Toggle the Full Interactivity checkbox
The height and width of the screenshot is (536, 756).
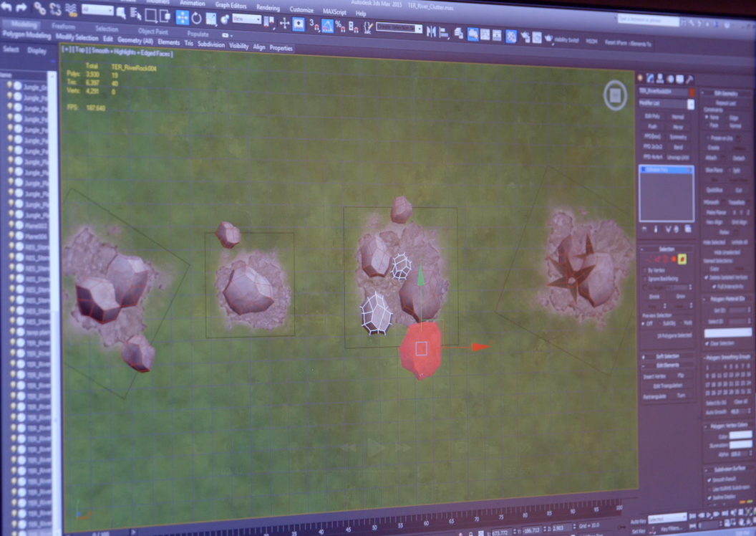[x=714, y=287]
